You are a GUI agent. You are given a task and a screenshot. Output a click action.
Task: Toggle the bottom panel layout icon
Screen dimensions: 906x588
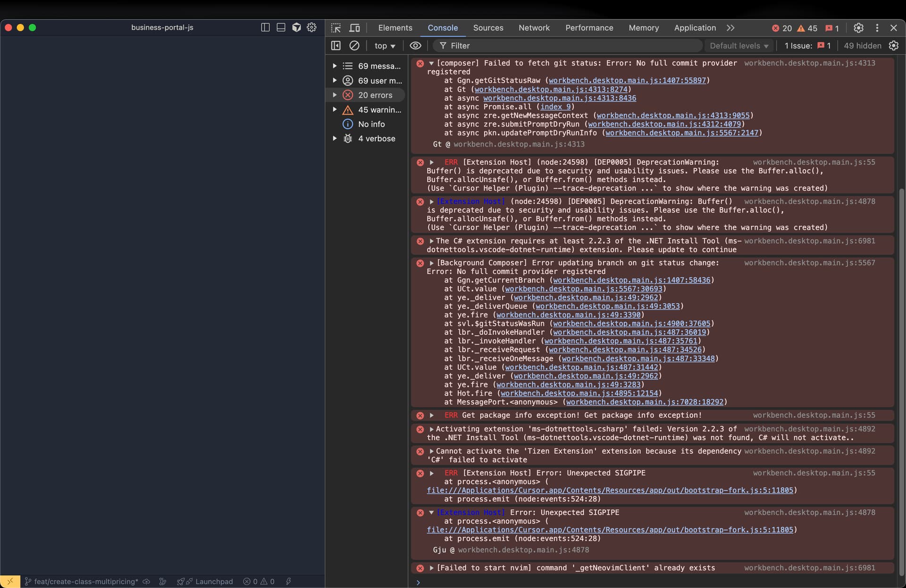281,27
